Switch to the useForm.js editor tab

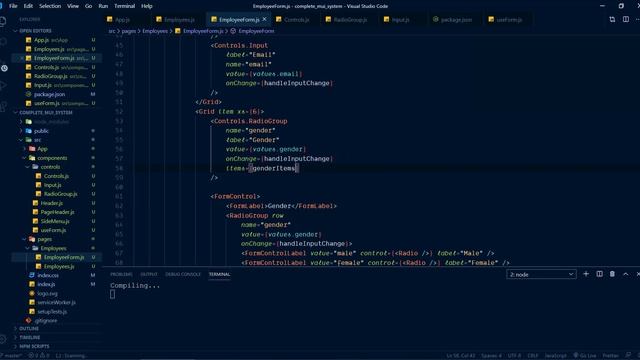[x=509, y=19]
